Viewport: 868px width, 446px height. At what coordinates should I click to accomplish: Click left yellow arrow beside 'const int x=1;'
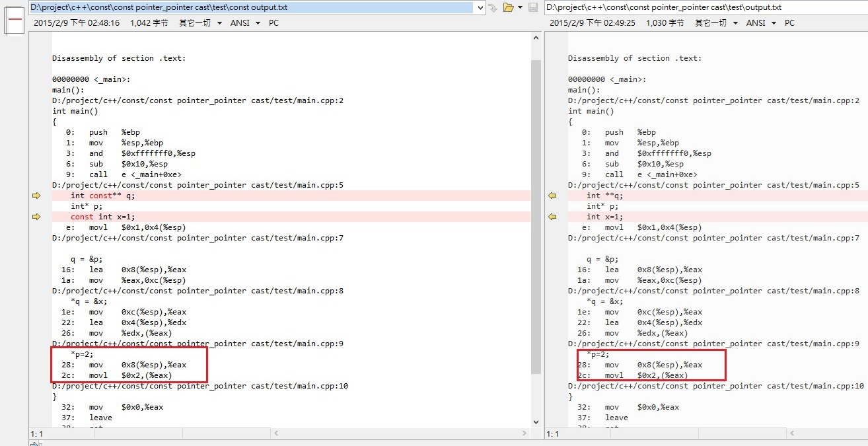(36, 217)
